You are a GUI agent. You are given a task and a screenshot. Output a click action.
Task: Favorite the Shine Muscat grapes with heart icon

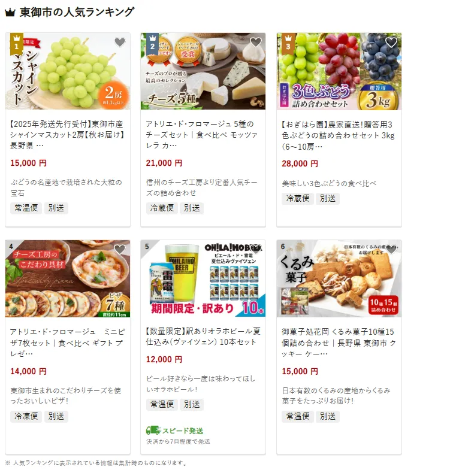120,42
